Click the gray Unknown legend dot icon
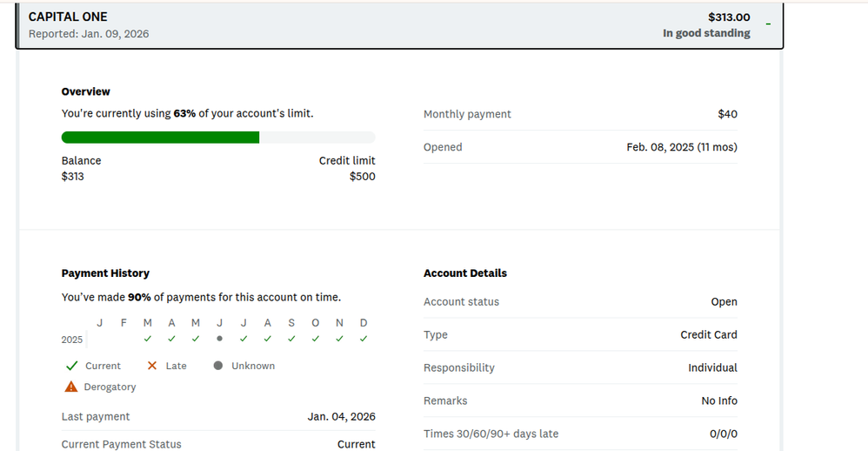 (218, 366)
